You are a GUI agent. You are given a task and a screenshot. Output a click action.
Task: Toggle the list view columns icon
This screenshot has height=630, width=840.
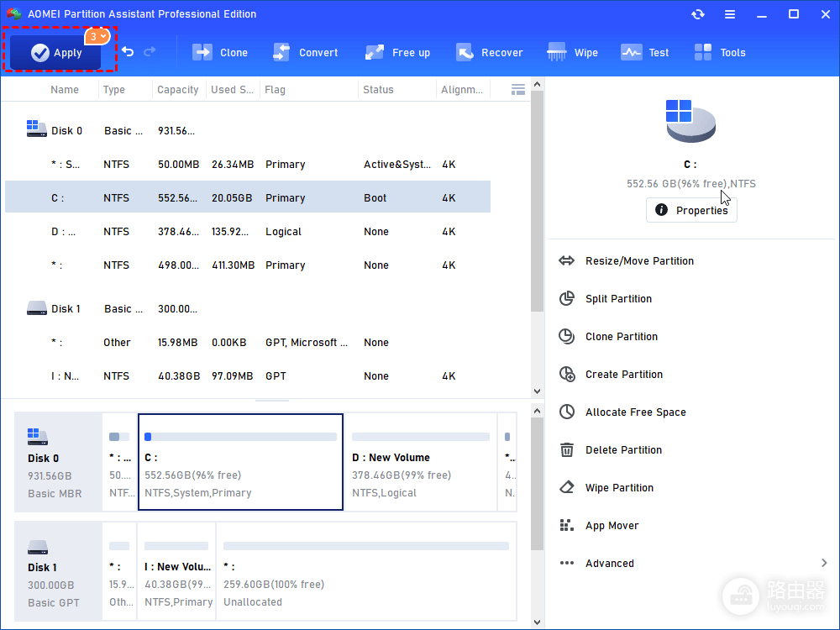click(517, 90)
